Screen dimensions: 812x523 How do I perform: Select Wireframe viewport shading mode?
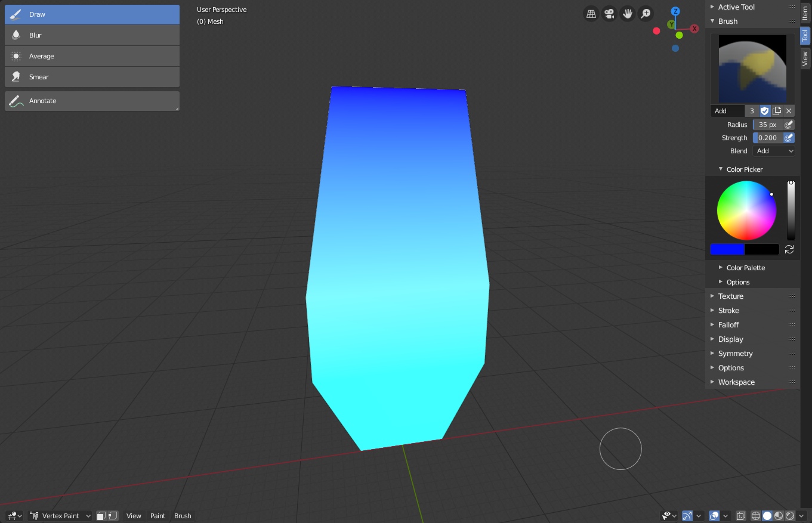[756, 516]
